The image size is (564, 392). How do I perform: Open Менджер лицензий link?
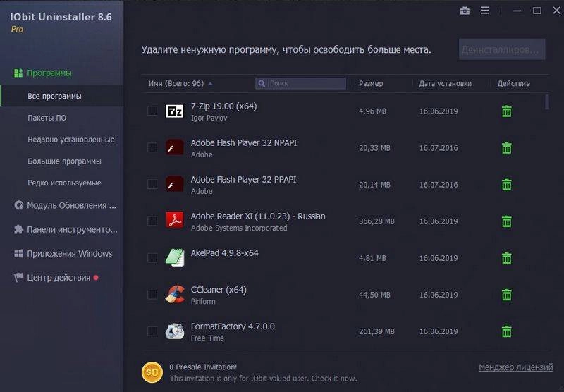516,367
